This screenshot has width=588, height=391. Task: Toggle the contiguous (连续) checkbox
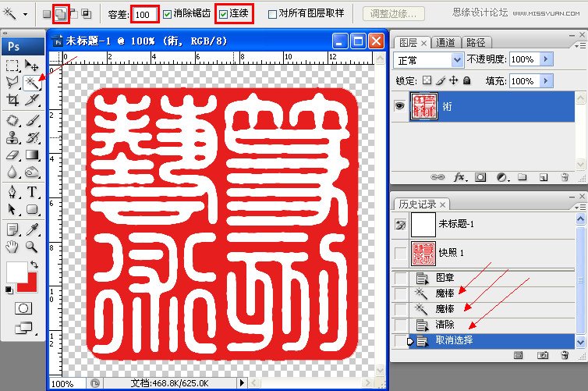pos(223,14)
